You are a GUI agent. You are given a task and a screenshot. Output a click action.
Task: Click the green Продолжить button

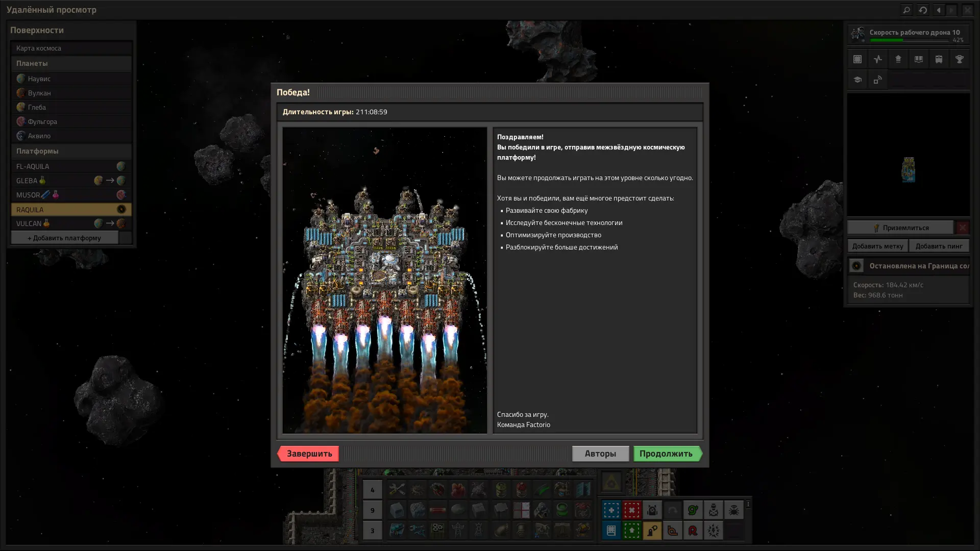[x=668, y=454]
